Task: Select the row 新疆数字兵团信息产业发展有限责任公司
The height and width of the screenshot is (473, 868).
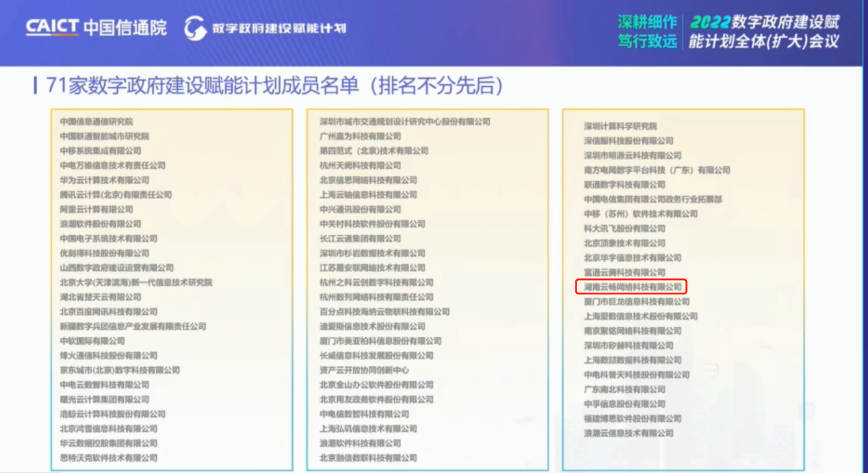Action: (133, 327)
